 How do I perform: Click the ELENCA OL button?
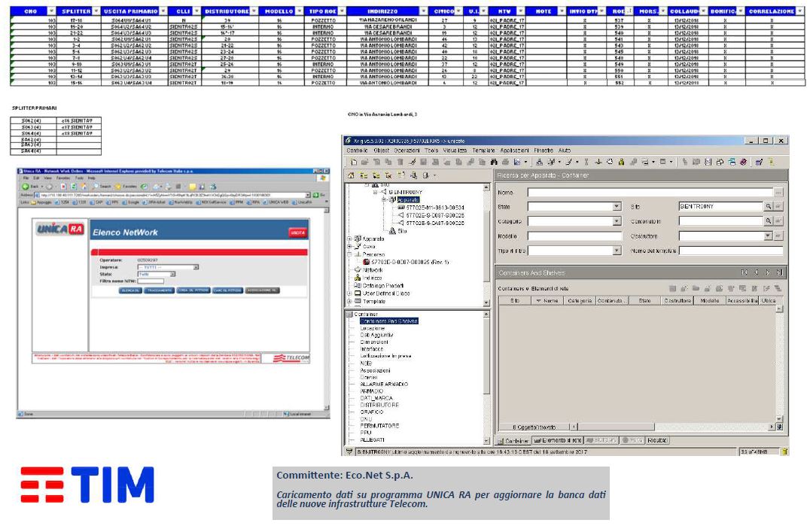130,290
